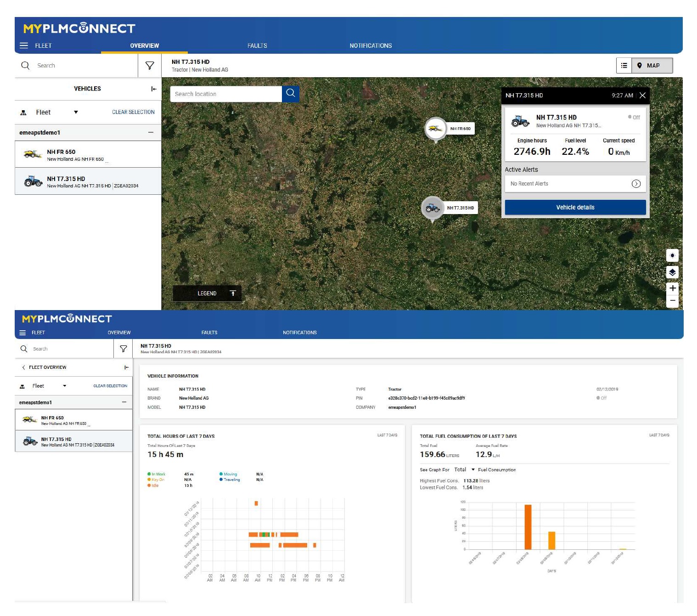The image size is (697, 616).
Task: Click CLEAR SELECTION in lower panel
Action: (110, 386)
